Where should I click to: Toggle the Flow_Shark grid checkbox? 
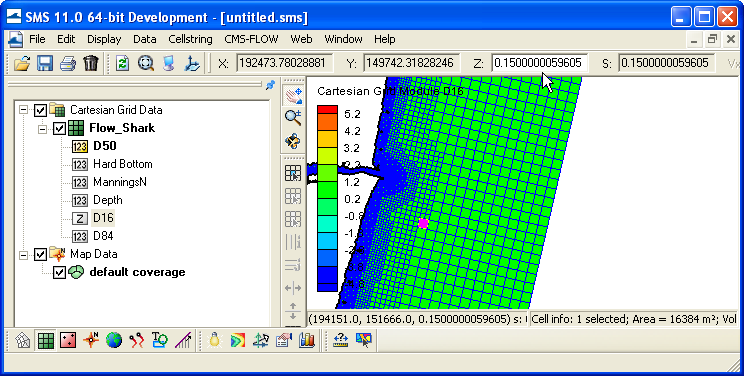[59, 128]
